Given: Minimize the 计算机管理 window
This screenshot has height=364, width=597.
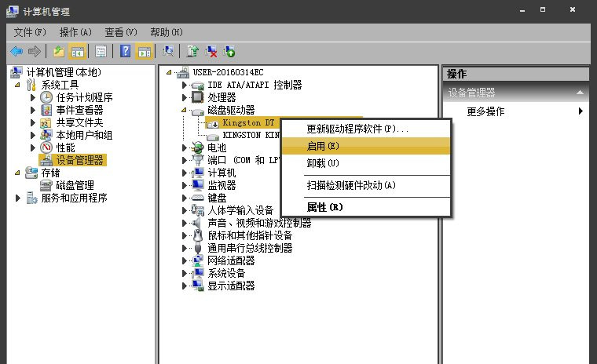Looking at the screenshot, I should (x=522, y=11).
